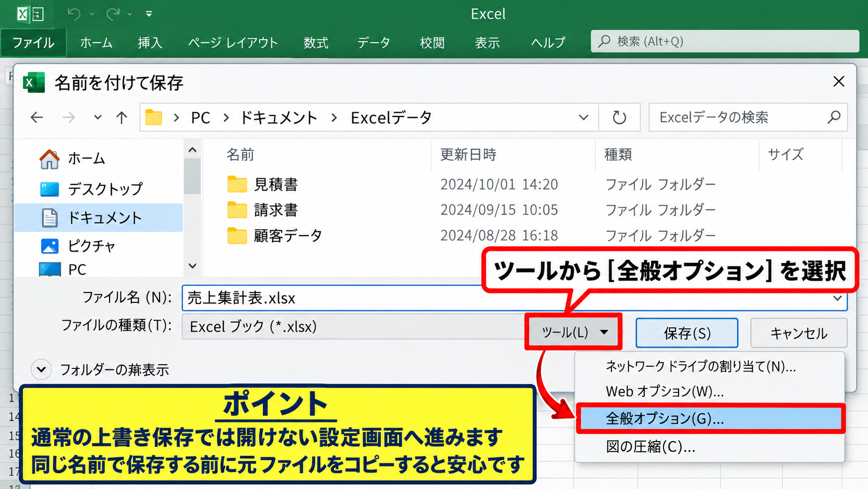Click the Excelデータ breadcrumb segment
This screenshot has width=868, height=489.
tap(391, 117)
